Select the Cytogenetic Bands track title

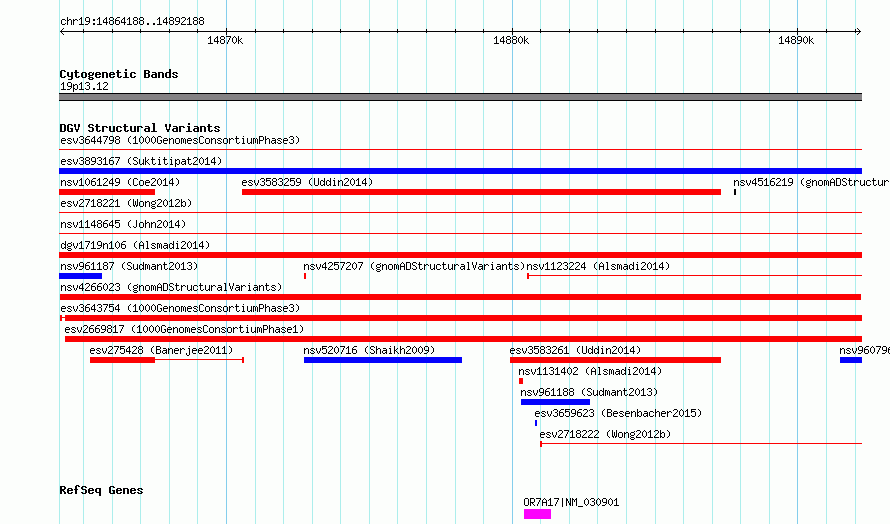pyautogui.click(x=119, y=74)
